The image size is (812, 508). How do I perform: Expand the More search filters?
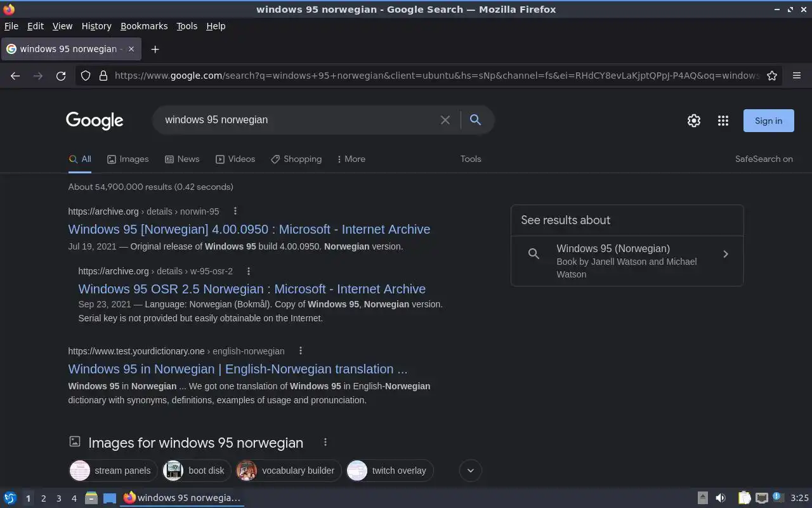click(x=351, y=159)
